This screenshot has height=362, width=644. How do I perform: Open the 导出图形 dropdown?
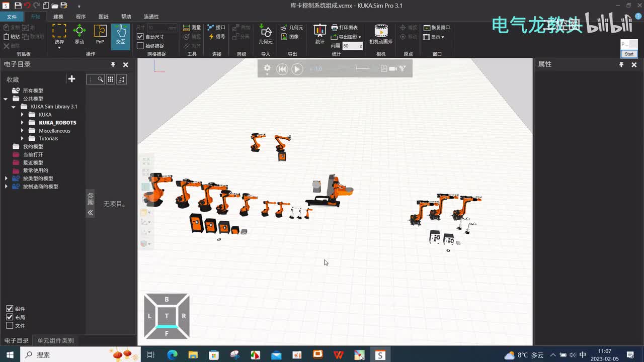(x=346, y=37)
